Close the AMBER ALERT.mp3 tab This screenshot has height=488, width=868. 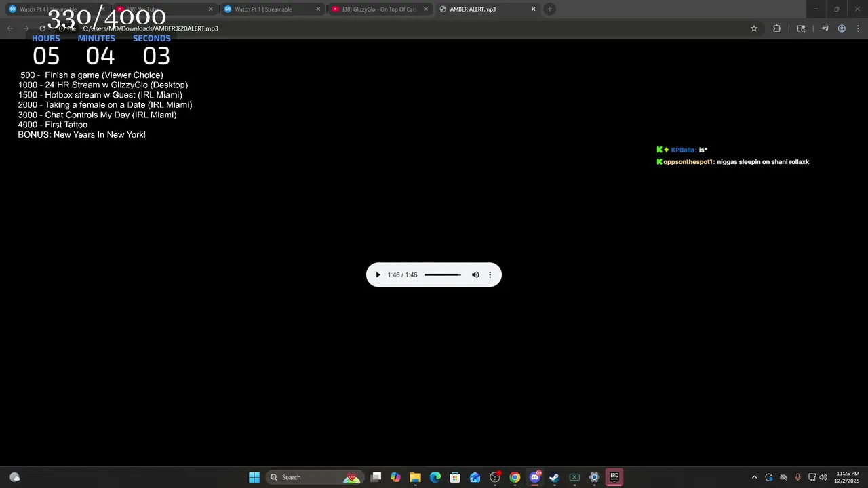point(533,9)
